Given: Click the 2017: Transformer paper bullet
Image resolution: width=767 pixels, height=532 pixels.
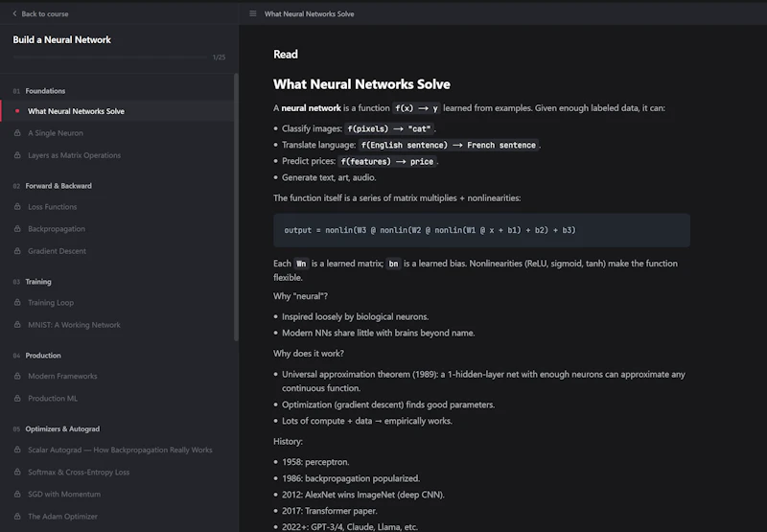Looking at the screenshot, I should point(330,511).
